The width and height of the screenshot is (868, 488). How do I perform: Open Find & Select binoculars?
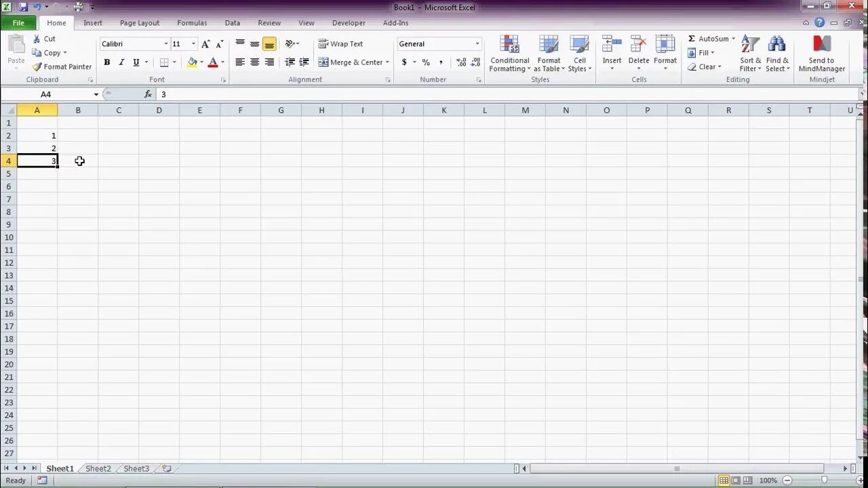point(777,54)
